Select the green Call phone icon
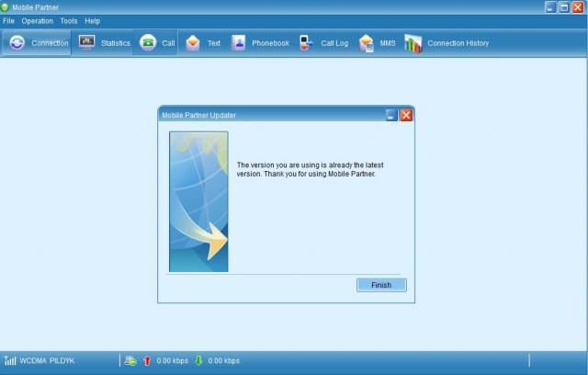Screen dimensions: 588x375 [148, 42]
